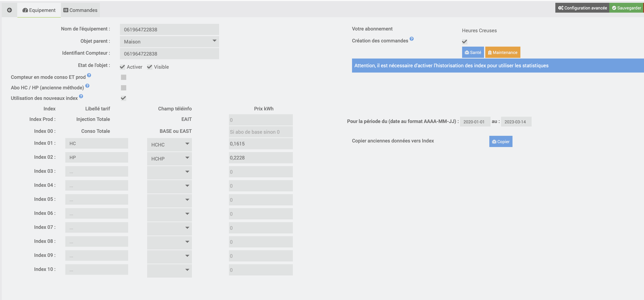Switch to the Commandes tab
The width and height of the screenshot is (644, 300).
click(x=80, y=10)
